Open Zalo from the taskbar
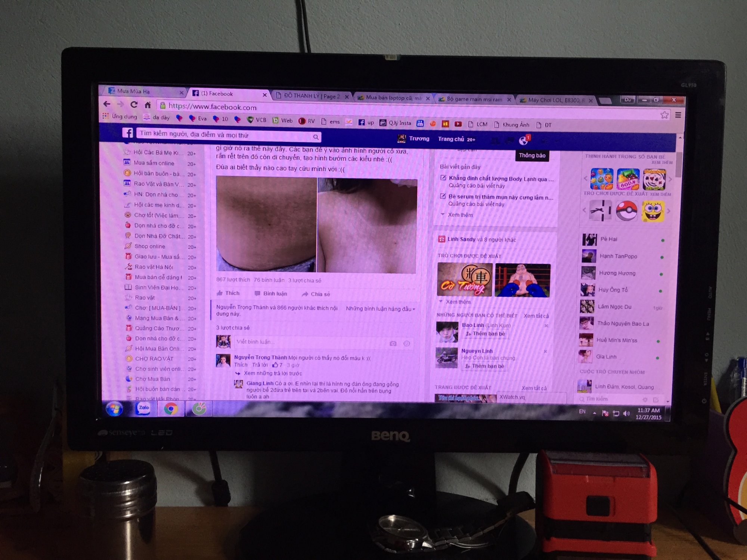Screen dimensions: 747x560 [x=144, y=408]
